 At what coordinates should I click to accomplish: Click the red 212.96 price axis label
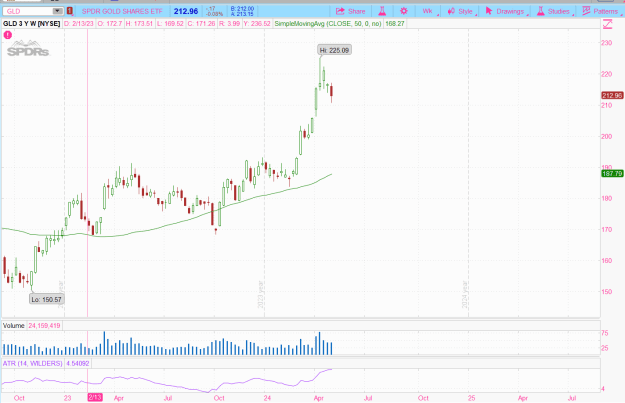(x=612, y=96)
